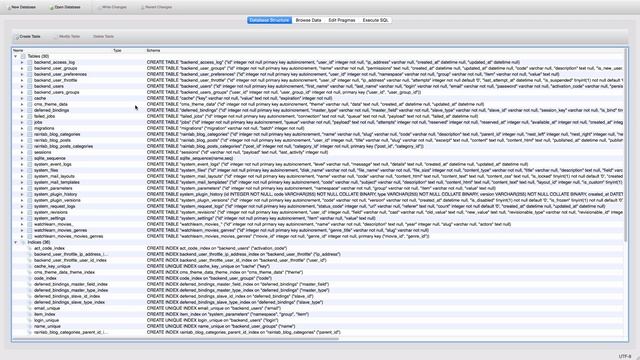
Task: Select the deferred_bindings_slave_id_index row
Action: pos(318,296)
